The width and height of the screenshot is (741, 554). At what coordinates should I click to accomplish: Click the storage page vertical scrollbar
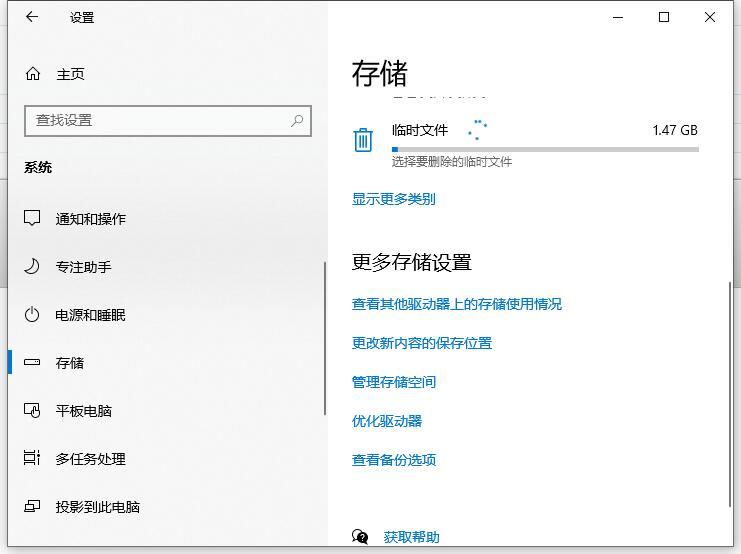coord(730,394)
